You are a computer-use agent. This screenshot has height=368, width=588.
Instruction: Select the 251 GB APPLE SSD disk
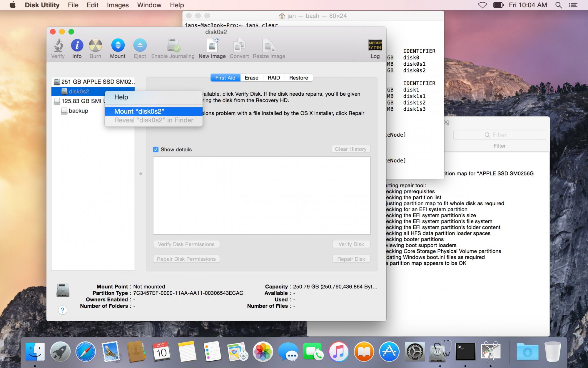97,82
